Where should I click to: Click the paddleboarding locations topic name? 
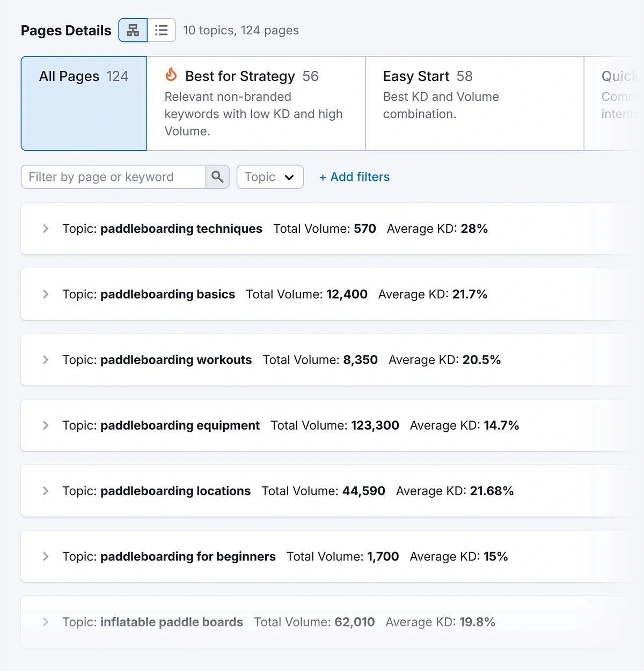(x=175, y=491)
